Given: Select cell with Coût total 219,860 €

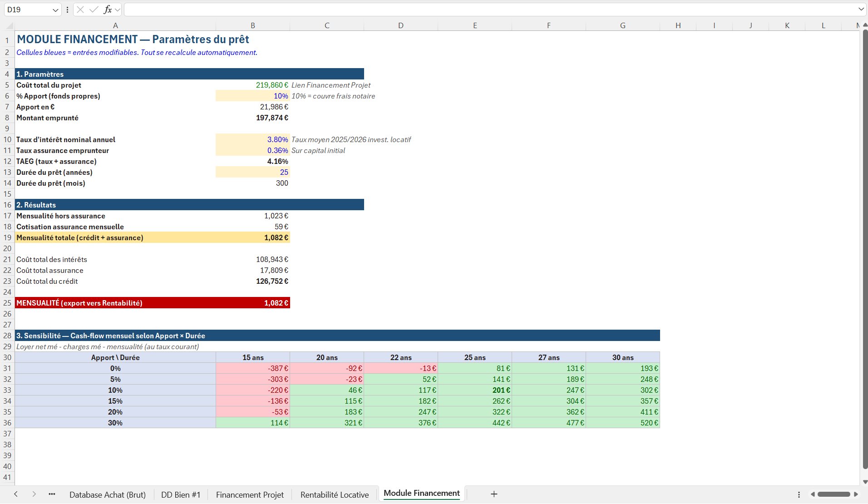Looking at the screenshot, I should coord(253,85).
